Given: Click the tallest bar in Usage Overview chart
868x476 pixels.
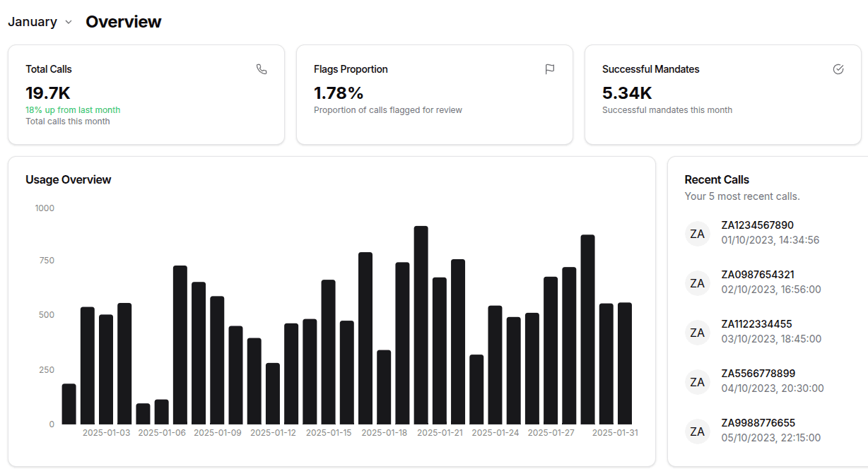Looking at the screenshot, I should (421, 325).
